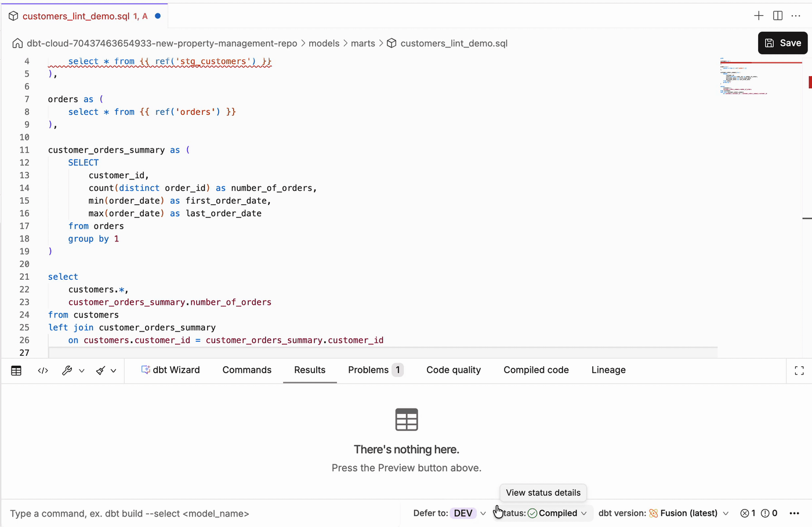The image size is (812, 527).
Task: Click the Problems count badge
Action: 398,370
